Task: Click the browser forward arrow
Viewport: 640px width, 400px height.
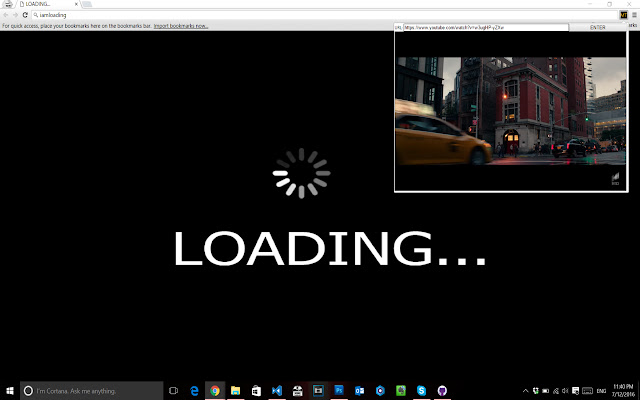Action: click(16, 15)
